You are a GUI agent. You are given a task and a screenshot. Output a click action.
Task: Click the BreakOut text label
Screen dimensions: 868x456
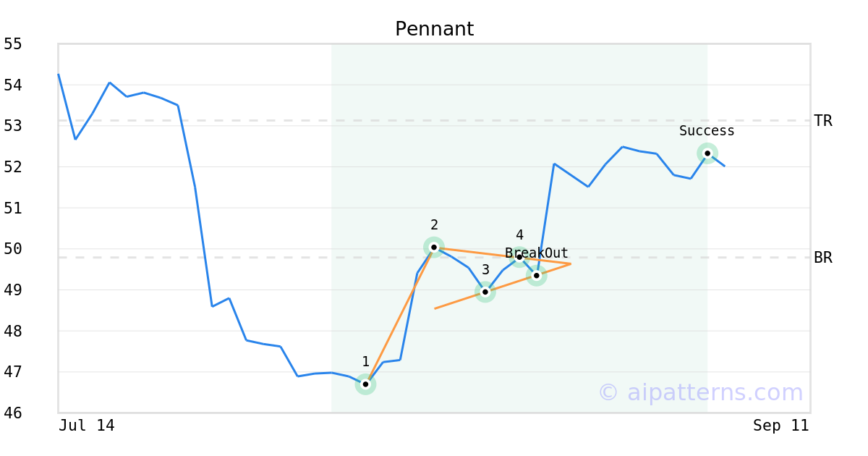(x=537, y=253)
